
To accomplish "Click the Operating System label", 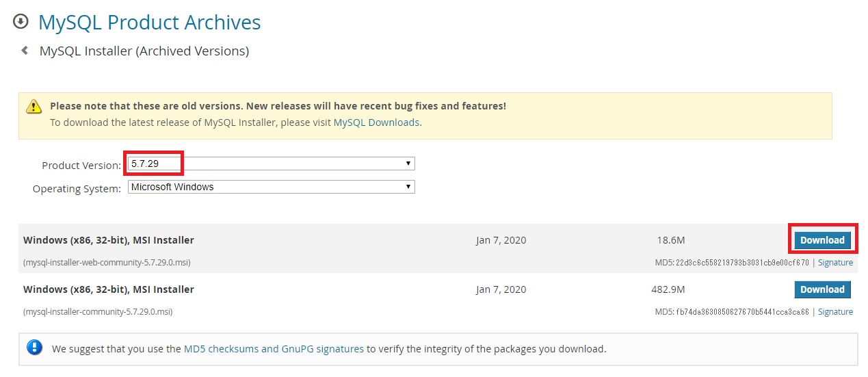I will click(77, 188).
